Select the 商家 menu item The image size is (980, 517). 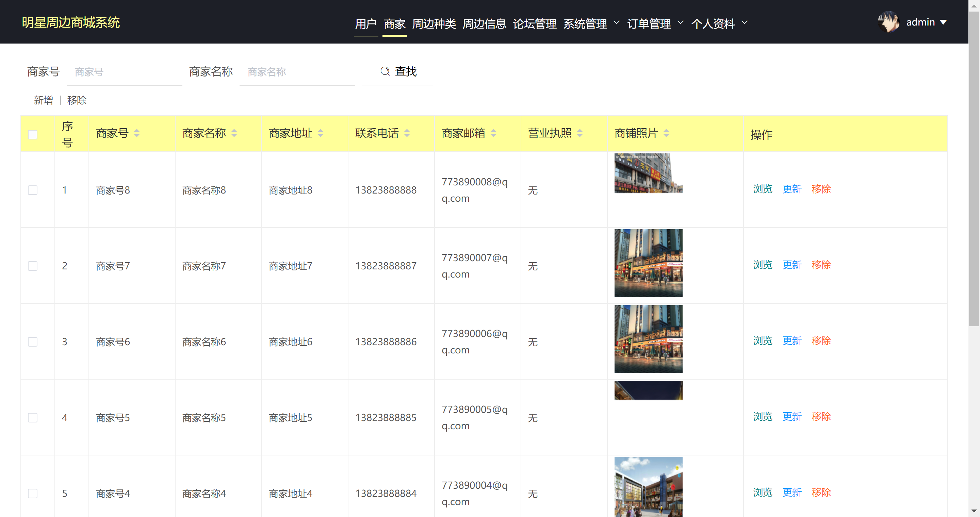click(x=394, y=23)
